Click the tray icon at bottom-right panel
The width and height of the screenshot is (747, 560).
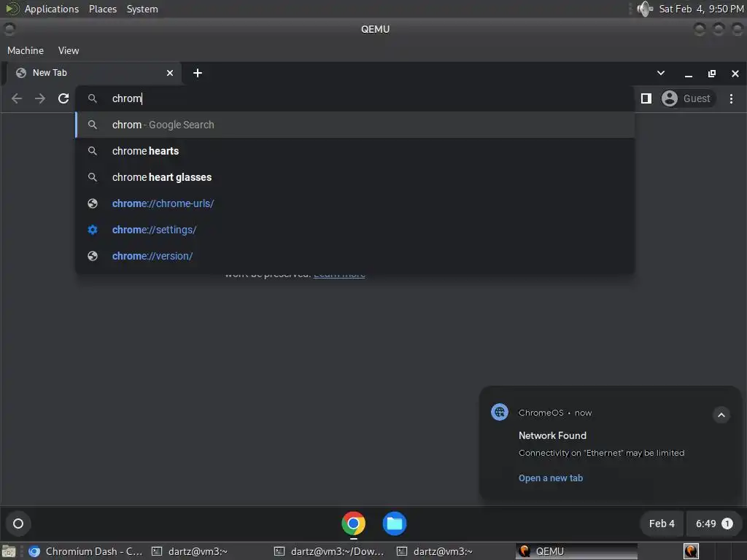tap(691, 551)
